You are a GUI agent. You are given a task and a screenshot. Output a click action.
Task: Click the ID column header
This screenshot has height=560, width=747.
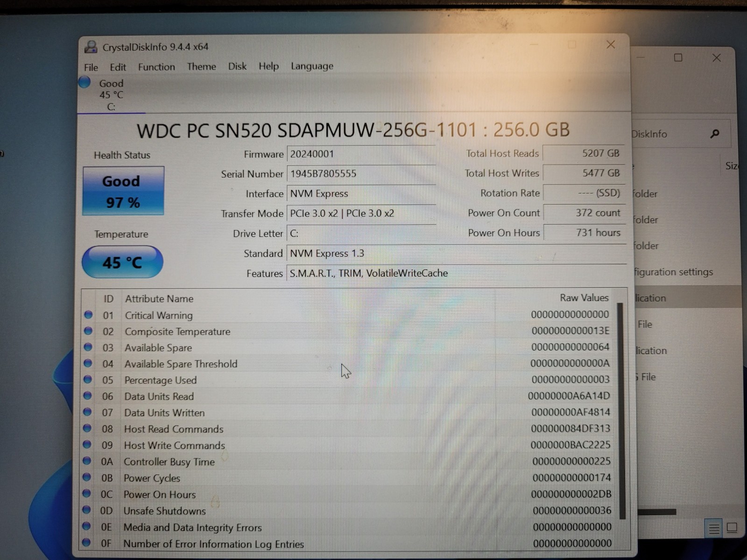pos(108,299)
